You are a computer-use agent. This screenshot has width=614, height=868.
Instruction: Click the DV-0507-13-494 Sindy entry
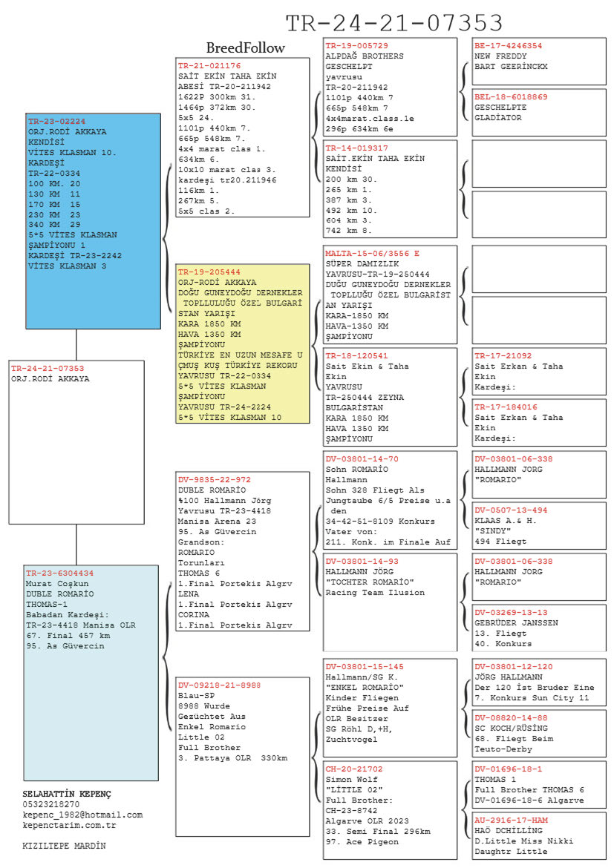540,525
